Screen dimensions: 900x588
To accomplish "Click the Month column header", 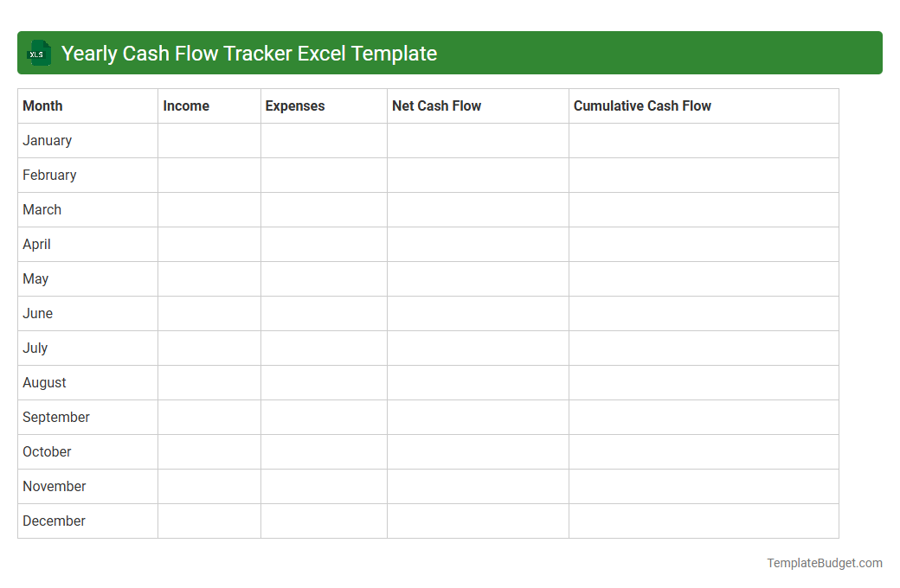I will click(x=42, y=105).
